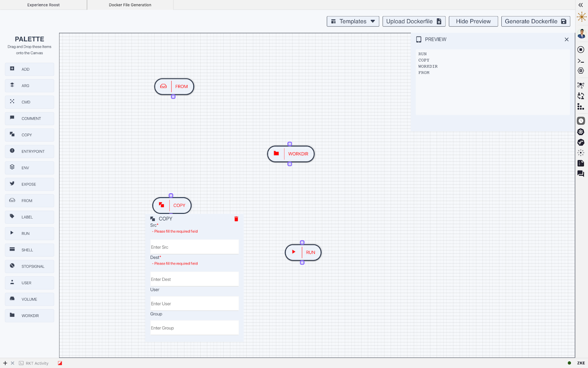
Task: Open the clock history icon in sidebar
Action: (581, 121)
